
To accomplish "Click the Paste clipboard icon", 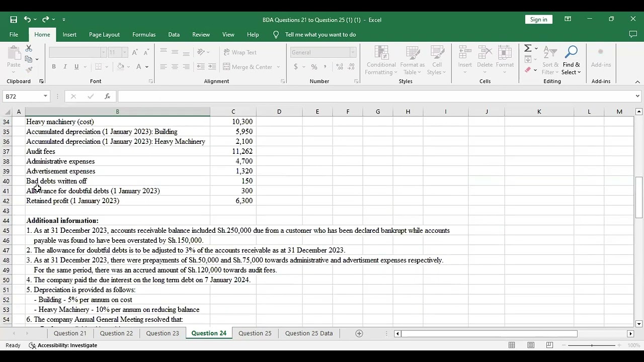I will pos(14,53).
